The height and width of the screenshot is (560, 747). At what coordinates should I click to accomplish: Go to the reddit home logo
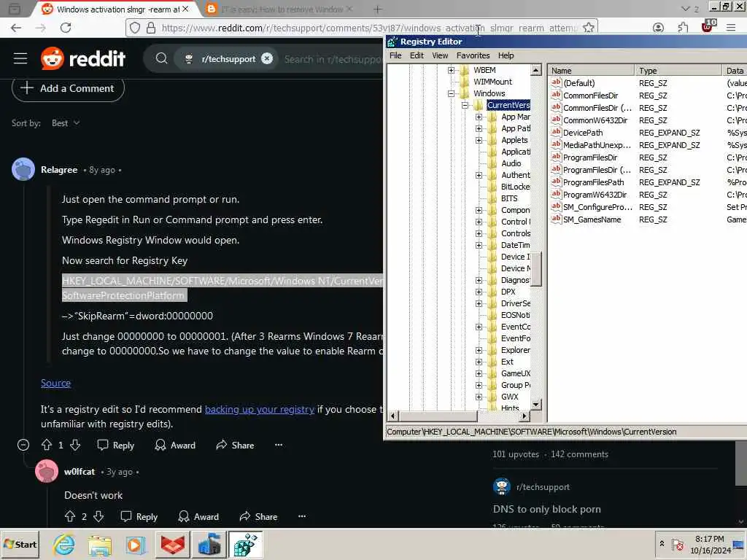click(83, 58)
